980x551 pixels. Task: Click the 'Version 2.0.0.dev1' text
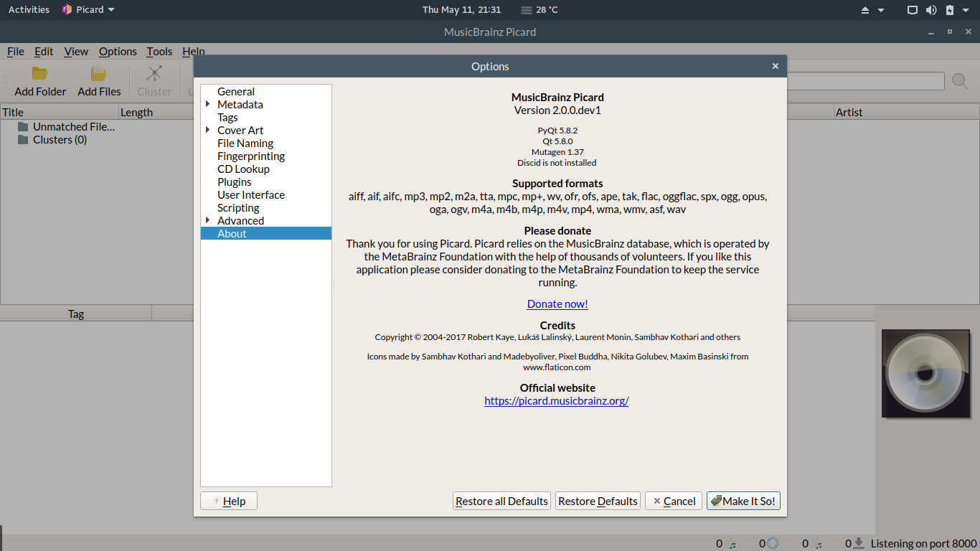pos(557,110)
